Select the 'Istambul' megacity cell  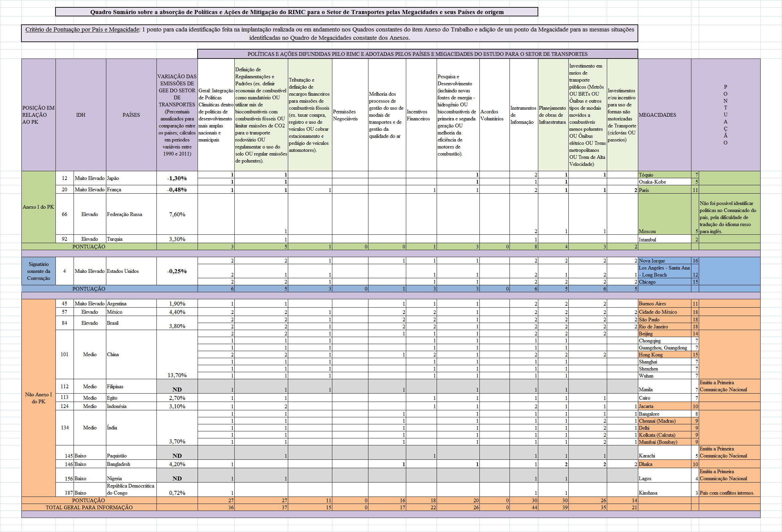tap(665, 239)
